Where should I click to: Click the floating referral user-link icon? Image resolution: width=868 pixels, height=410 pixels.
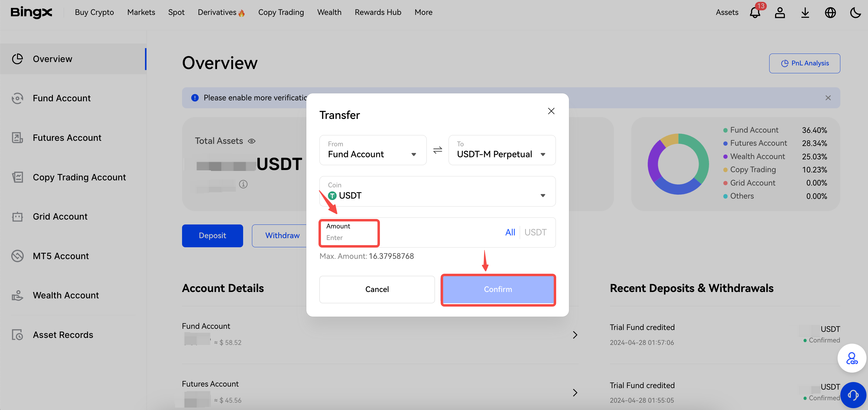click(852, 358)
